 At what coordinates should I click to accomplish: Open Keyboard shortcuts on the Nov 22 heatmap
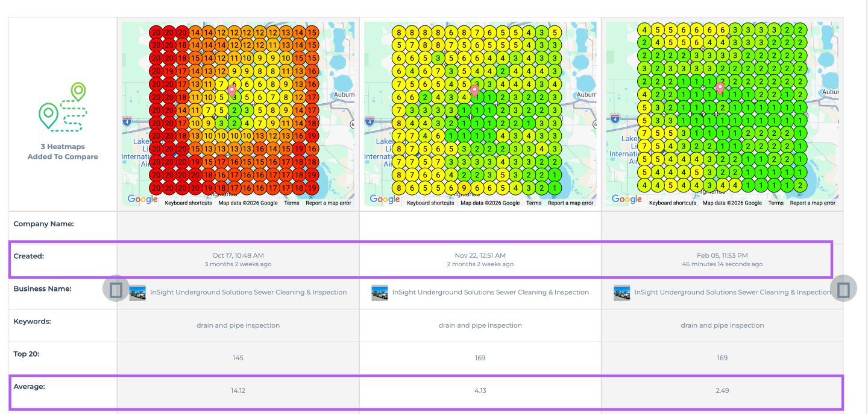coord(430,203)
